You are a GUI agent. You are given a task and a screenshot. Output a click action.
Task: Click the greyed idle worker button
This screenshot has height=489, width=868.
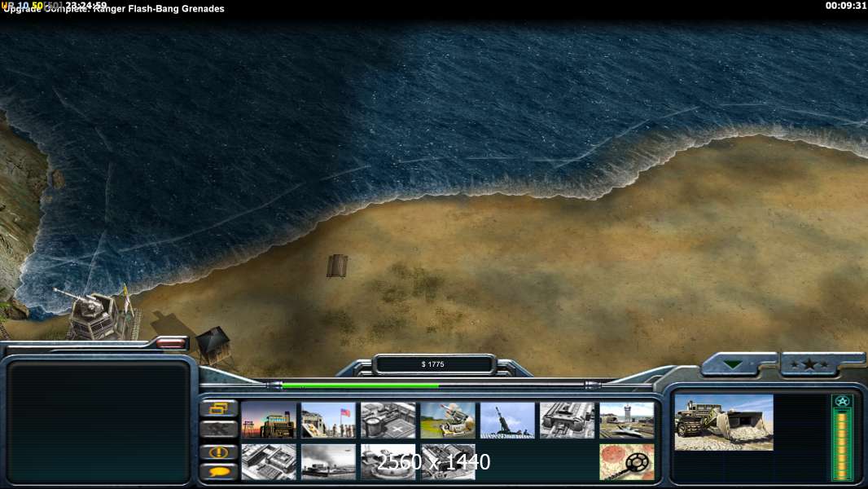coord(219,430)
